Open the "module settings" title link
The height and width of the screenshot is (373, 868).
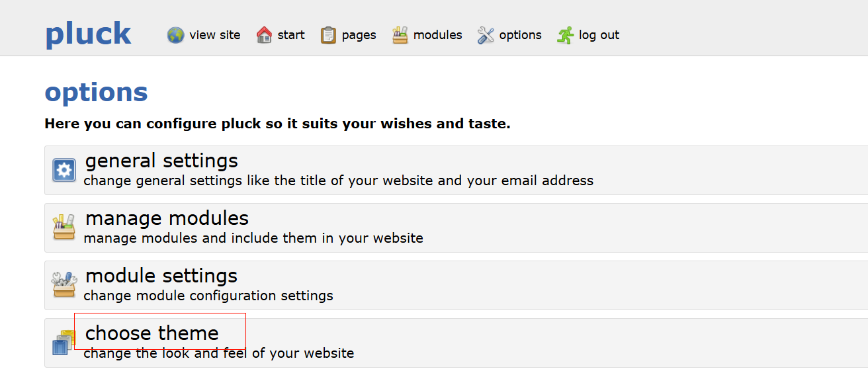pyautogui.click(x=161, y=276)
